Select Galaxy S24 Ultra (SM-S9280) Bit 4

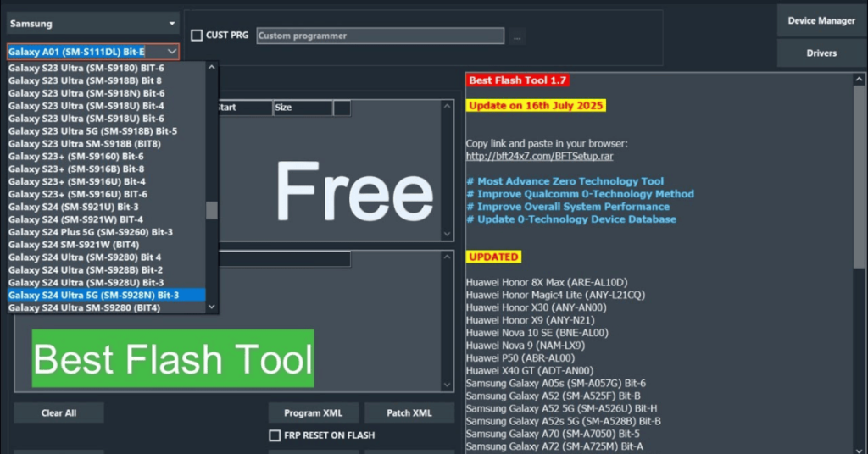point(106,257)
